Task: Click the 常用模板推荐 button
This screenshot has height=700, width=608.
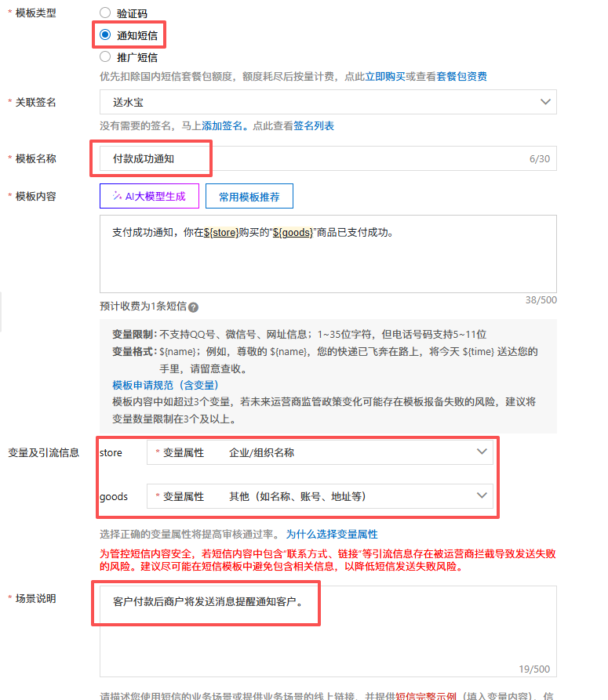Action: [249, 197]
